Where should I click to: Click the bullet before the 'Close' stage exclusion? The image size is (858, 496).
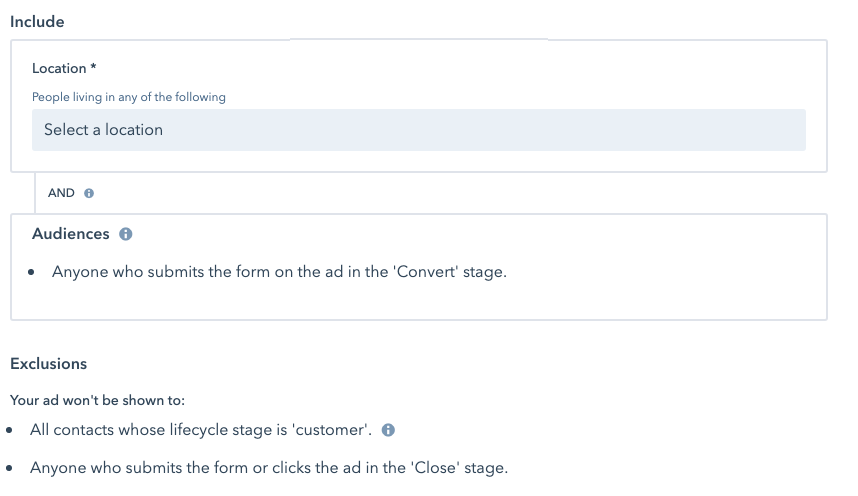[11, 468]
